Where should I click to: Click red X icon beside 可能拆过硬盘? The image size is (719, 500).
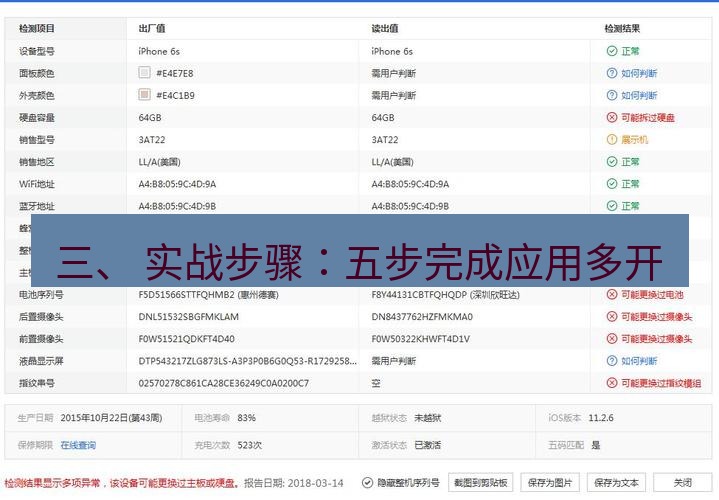[612, 117]
